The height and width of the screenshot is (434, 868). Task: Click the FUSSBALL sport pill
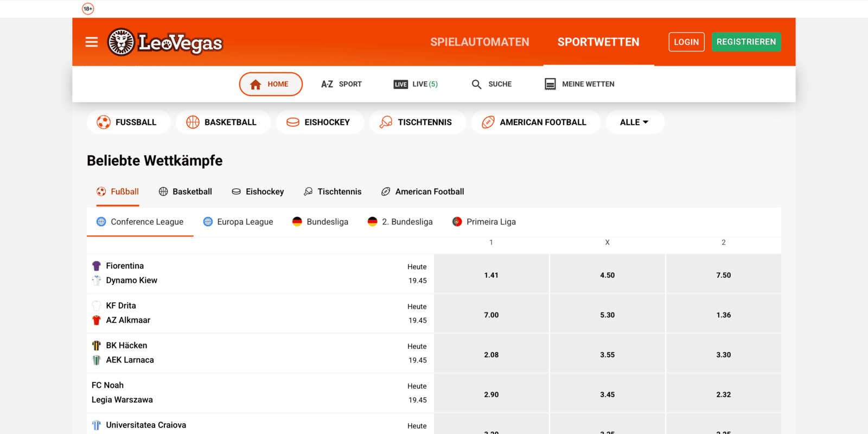(x=129, y=122)
